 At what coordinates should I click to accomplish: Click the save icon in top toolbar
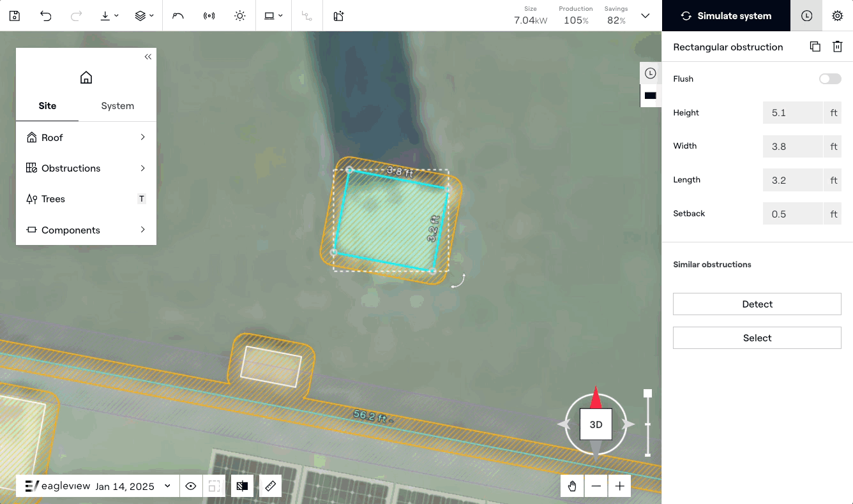click(15, 16)
